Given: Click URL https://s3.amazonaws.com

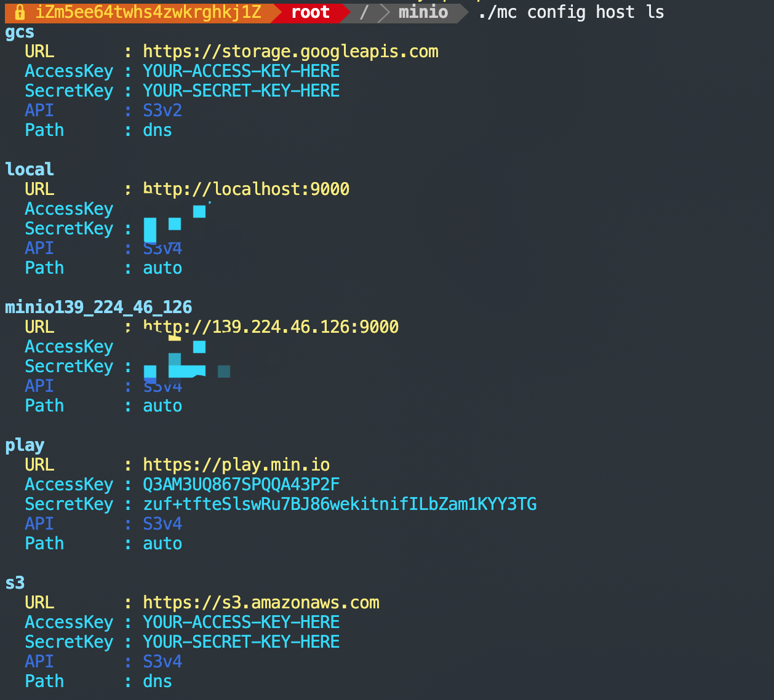Looking at the screenshot, I should click(261, 602).
